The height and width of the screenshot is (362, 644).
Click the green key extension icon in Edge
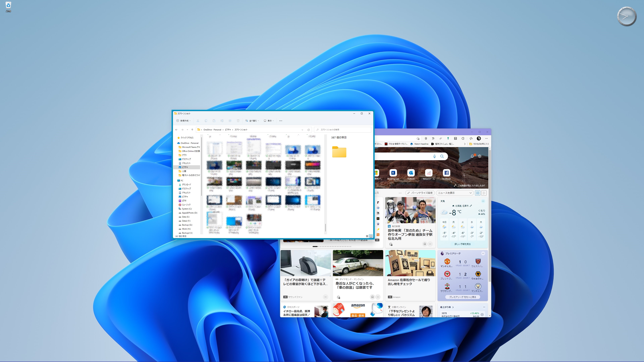448,138
